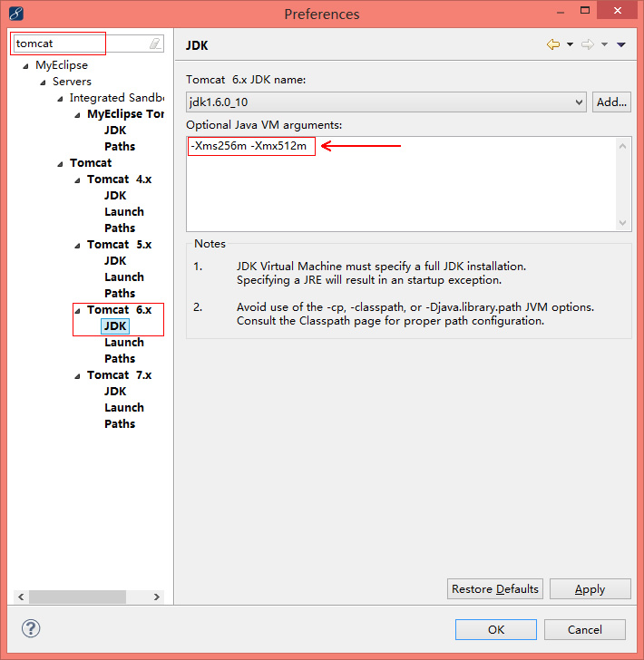Click the MyEclipse app icon in title bar
This screenshot has width=644, height=660.
point(15,14)
